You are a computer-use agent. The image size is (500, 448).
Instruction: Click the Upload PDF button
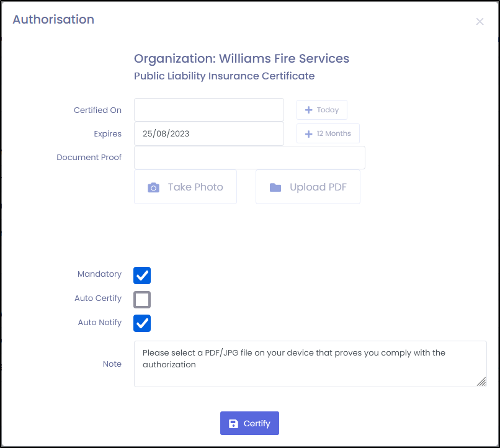[308, 187]
